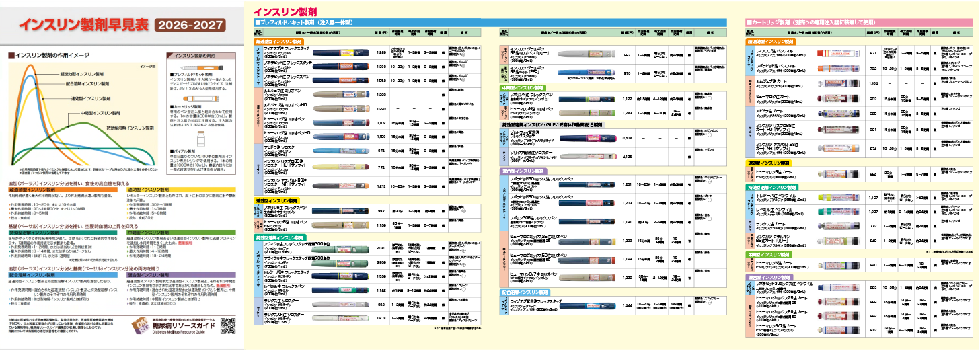Click the アピドラ注 ソロスター pen image

tap(342, 150)
